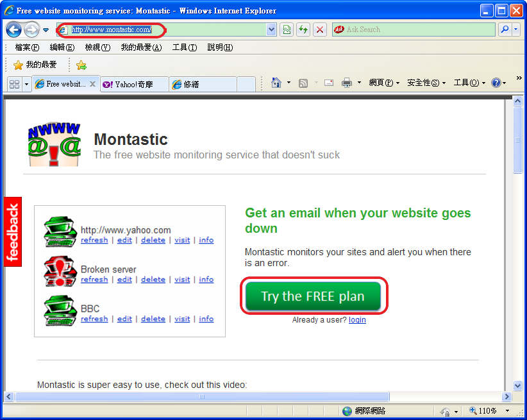Close the Free websit... tab

[x=92, y=84]
